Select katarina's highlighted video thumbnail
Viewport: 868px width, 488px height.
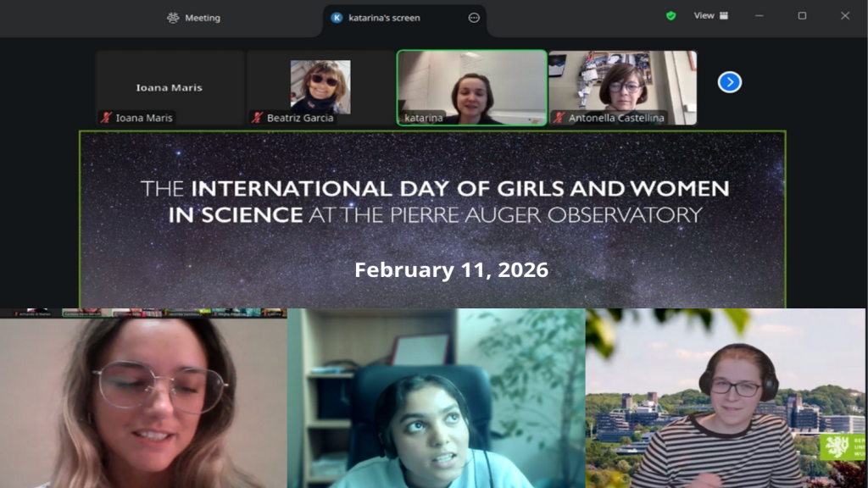(472, 87)
